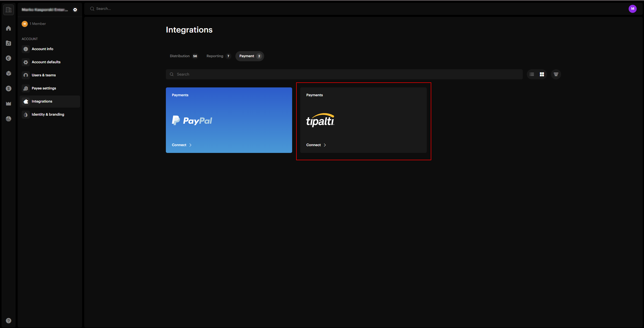Select Integrations in the sidebar
Image resolution: width=644 pixels, height=328 pixels.
tap(50, 101)
